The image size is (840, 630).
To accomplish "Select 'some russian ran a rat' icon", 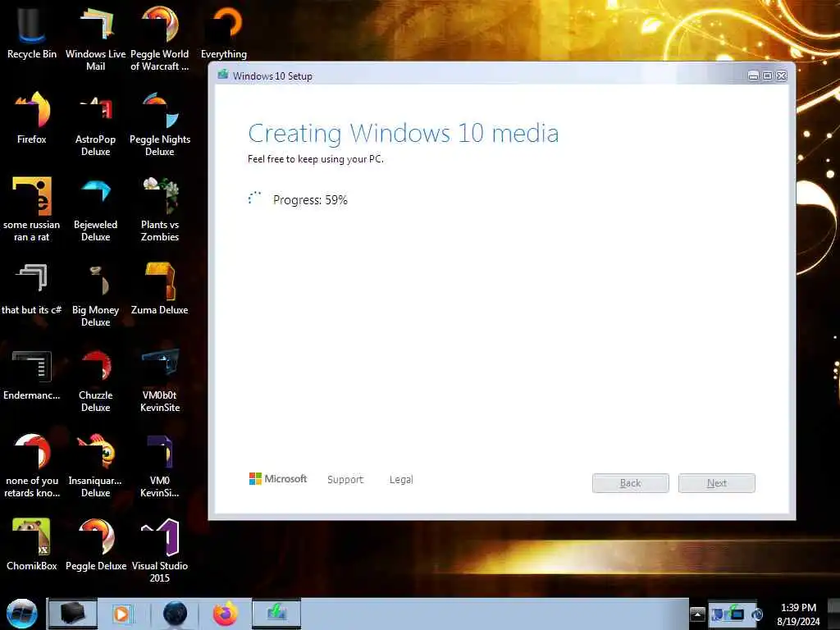I will [x=32, y=209].
